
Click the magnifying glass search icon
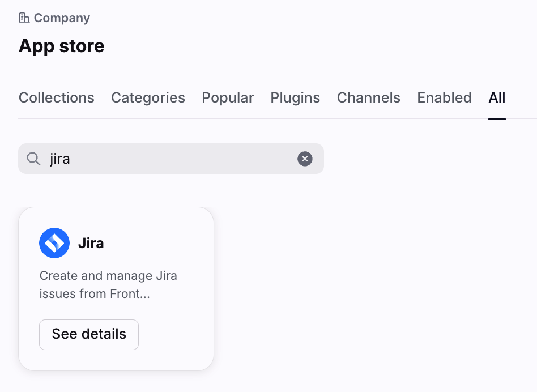(33, 159)
